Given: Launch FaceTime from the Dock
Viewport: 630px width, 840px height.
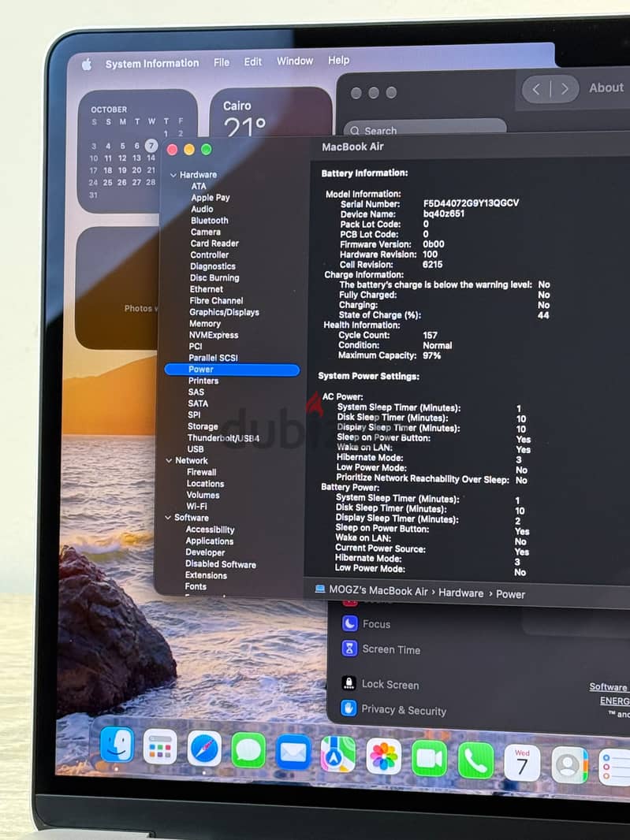Looking at the screenshot, I should (x=429, y=759).
